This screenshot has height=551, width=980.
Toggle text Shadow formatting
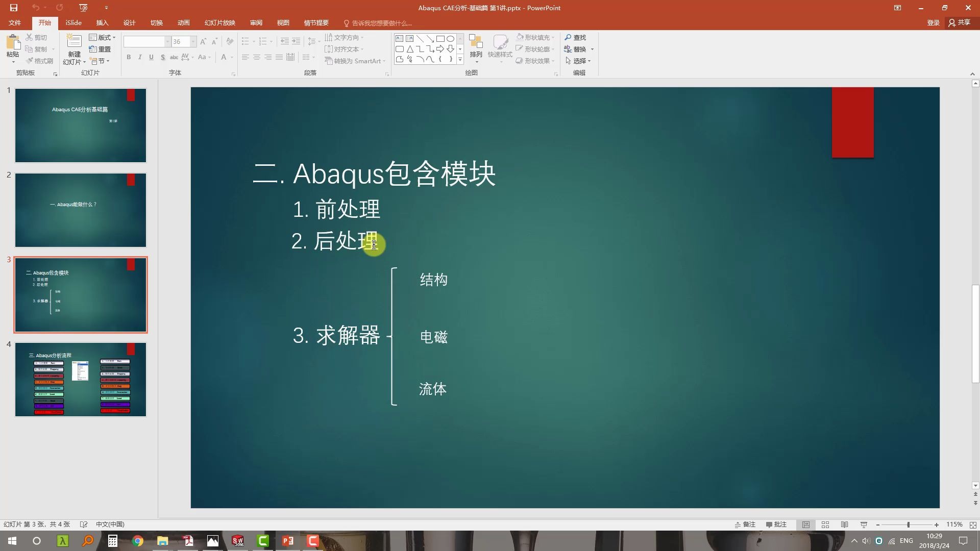[x=162, y=57]
